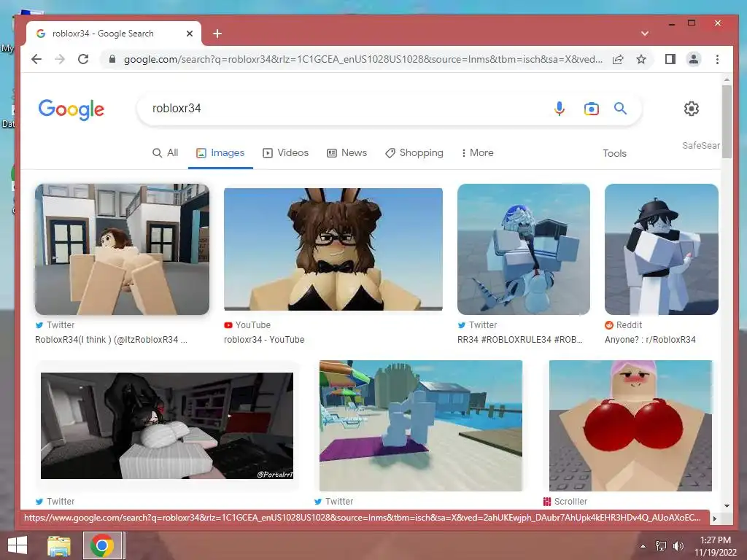
Task: Open the '@ItzRobloxR34' Twitter result link
Action: pyautogui.click(x=111, y=340)
